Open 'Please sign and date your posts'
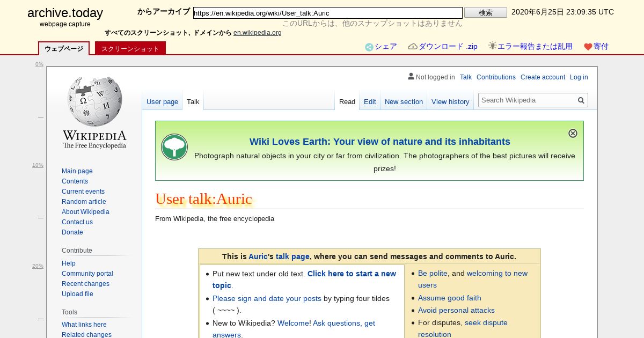 pyautogui.click(x=267, y=298)
